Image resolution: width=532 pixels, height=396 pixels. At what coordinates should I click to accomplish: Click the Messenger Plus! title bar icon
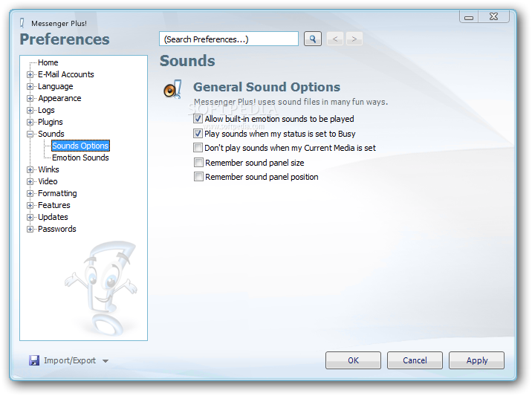tap(22, 23)
